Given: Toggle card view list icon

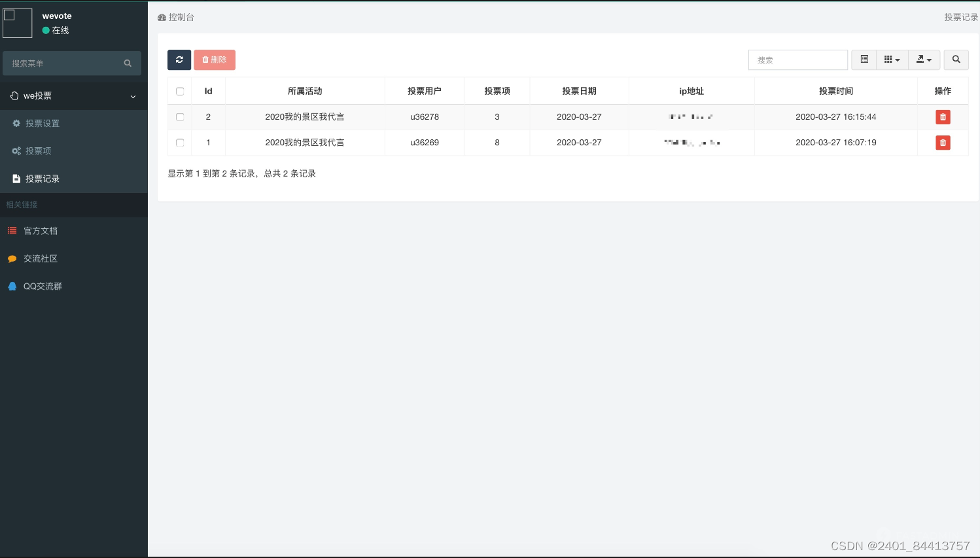Looking at the screenshot, I should click(864, 60).
